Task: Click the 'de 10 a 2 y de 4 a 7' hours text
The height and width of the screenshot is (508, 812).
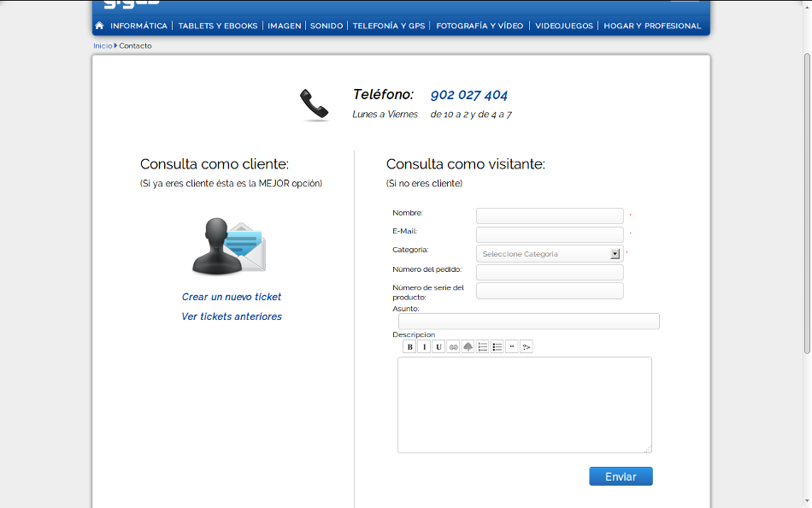Action: (471, 114)
